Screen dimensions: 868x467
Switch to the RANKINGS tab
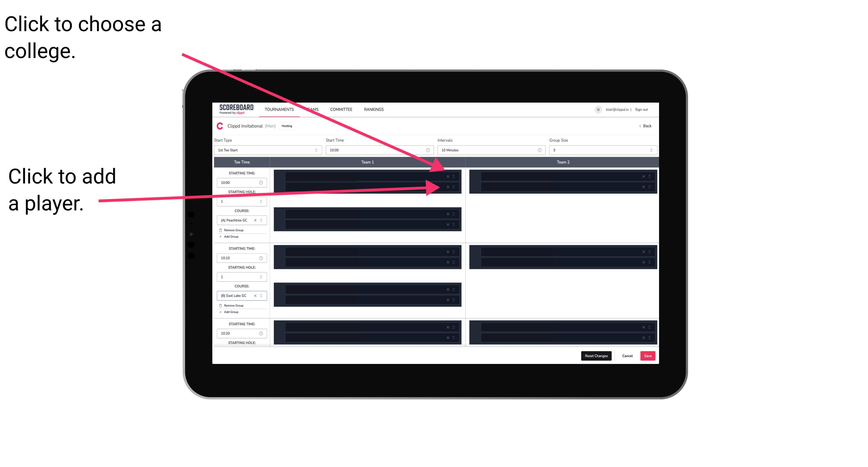click(374, 110)
